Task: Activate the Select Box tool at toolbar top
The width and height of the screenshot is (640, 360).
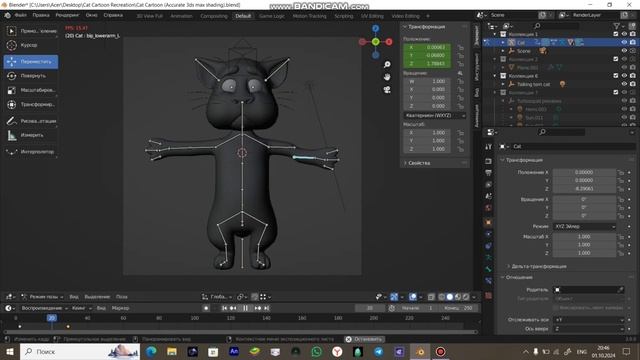Action: point(31,31)
